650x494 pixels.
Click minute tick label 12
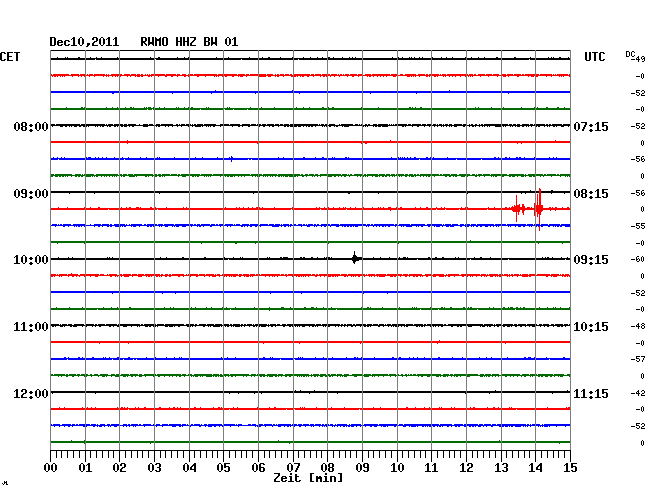pyautogui.click(x=466, y=468)
